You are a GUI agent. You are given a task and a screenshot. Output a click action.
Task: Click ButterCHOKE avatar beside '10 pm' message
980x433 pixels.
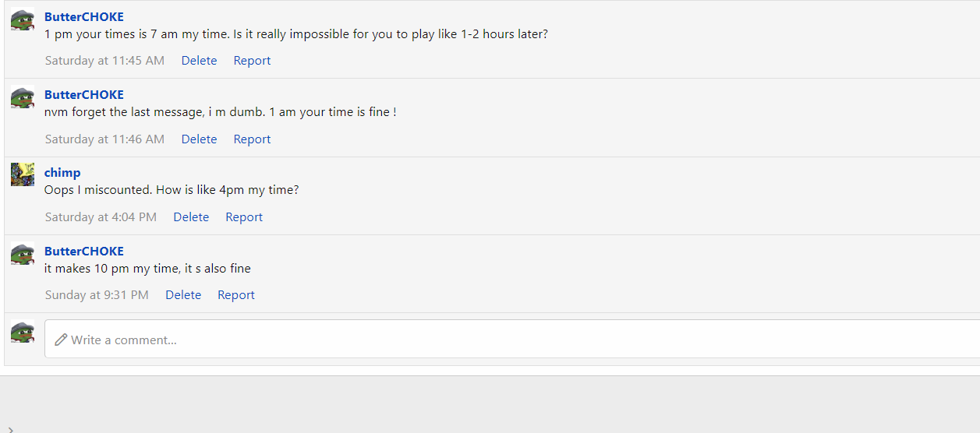[x=23, y=254]
